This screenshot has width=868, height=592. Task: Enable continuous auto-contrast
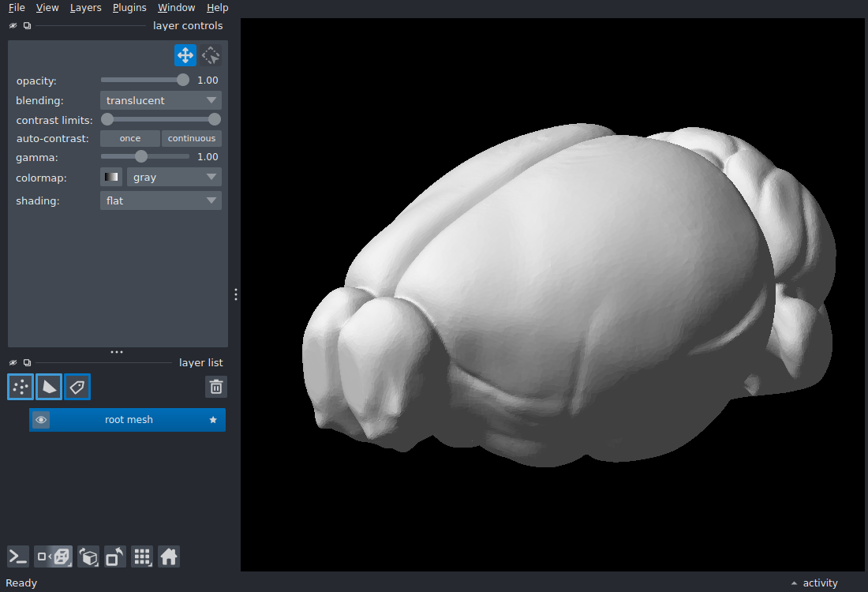point(192,138)
